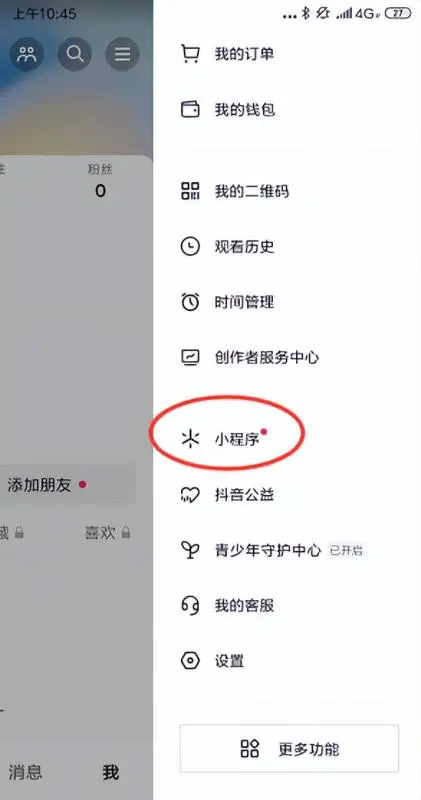
Task: Open the QR code icon for 我的二维码
Action: [x=190, y=191]
